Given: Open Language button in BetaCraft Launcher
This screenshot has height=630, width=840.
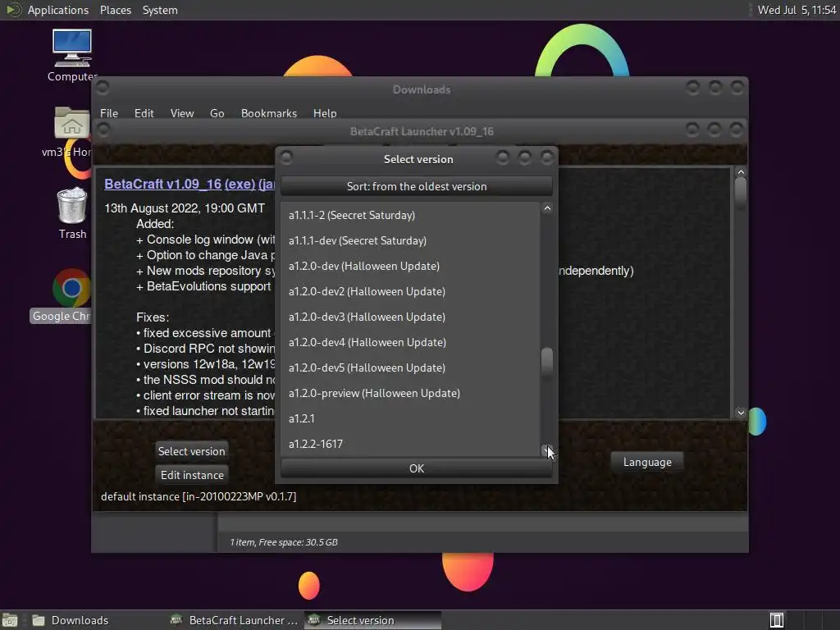Looking at the screenshot, I should 647,462.
